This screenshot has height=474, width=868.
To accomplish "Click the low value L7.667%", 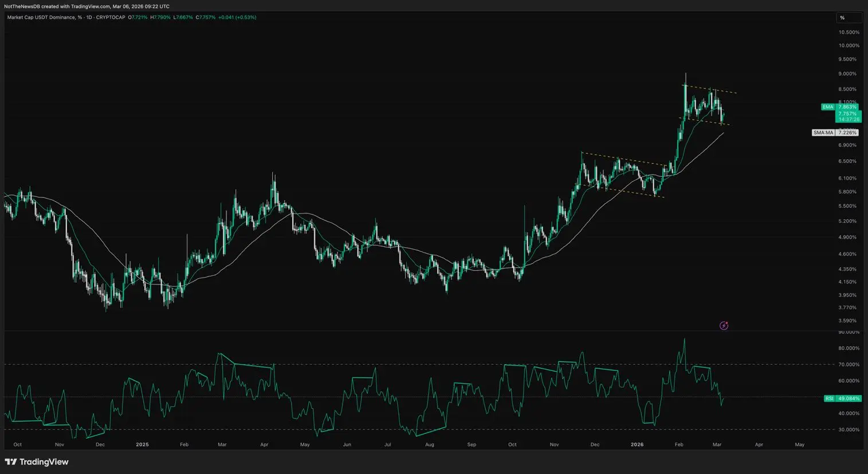I will click(x=183, y=17).
